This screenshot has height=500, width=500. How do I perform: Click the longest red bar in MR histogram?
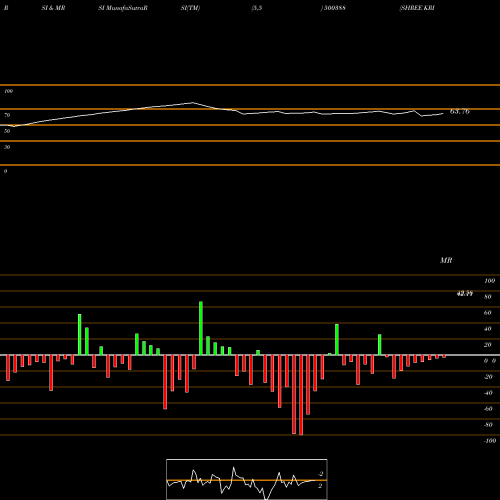pos(301,395)
